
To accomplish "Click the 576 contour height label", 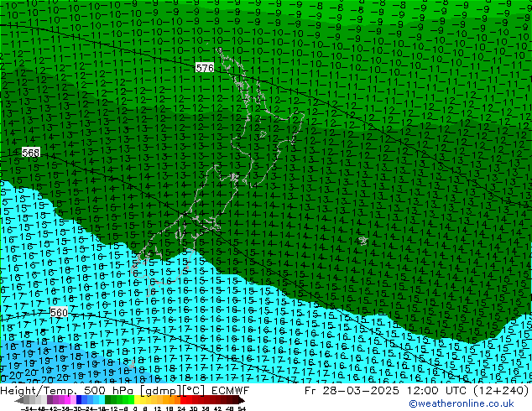I will click(x=205, y=68).
